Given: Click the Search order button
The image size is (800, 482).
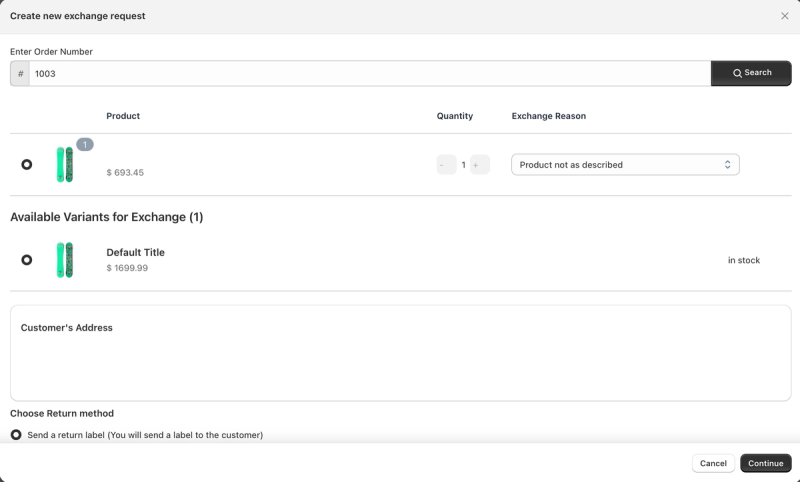Looking at the screenshot, I should [751, 73].
